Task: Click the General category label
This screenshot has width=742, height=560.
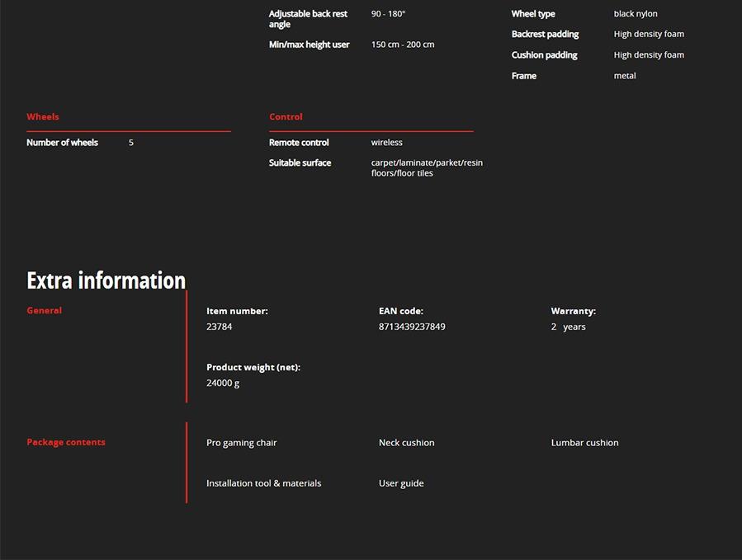Action: point(45,311)
